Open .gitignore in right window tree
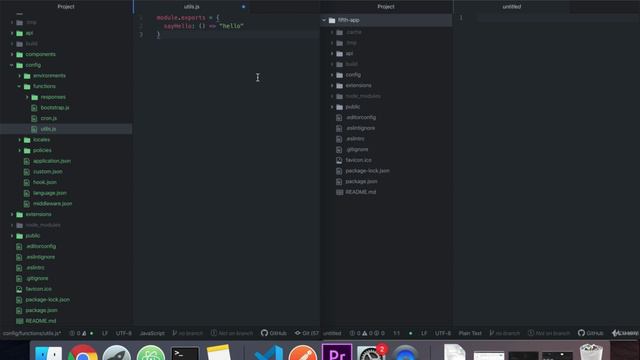 357,149
